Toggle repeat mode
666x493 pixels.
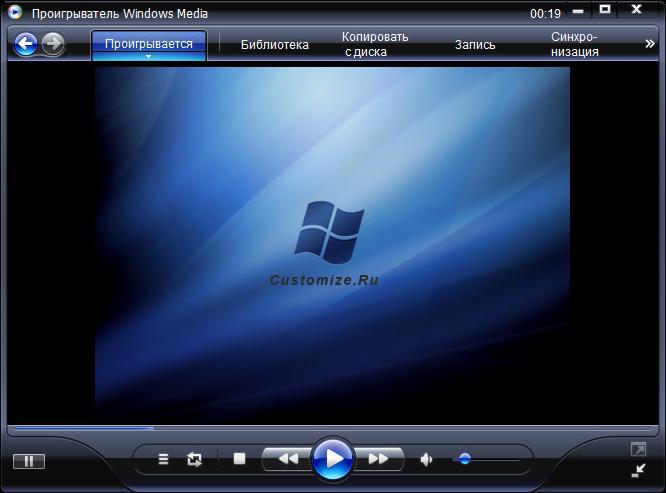click(194, 459)
